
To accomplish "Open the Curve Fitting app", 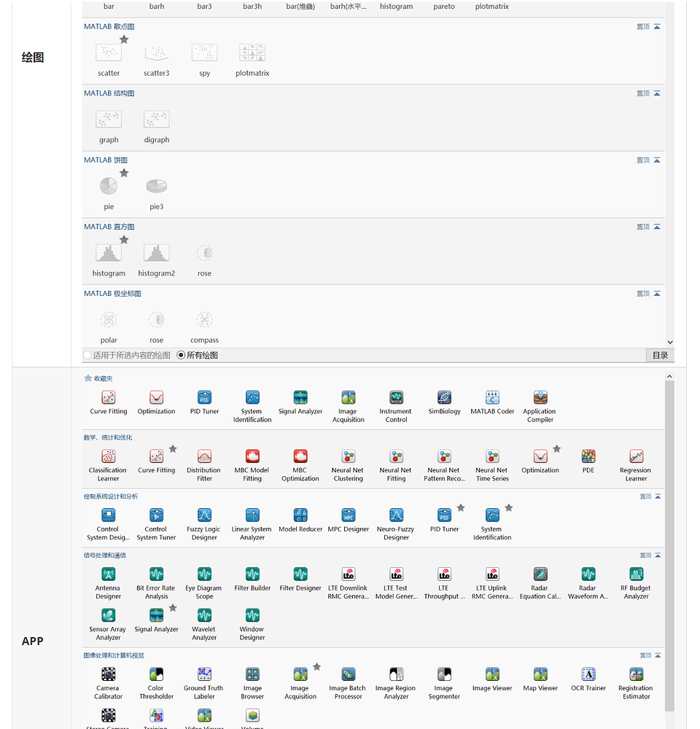I will coord(108,397).
